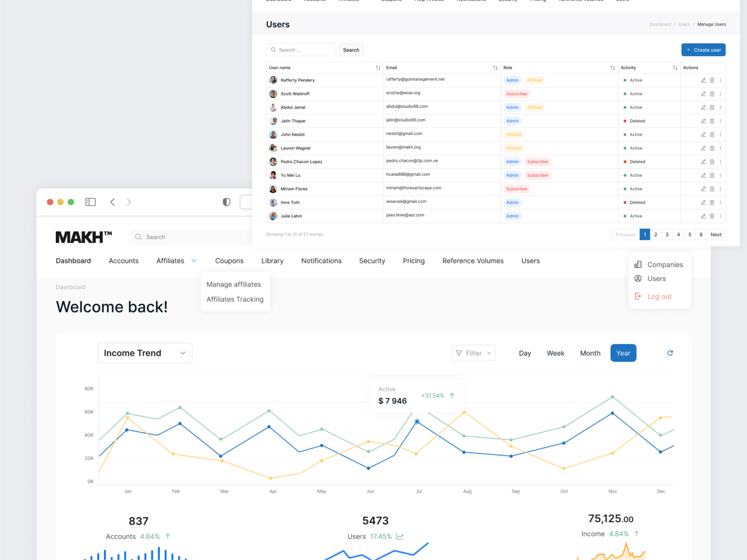Viewport: 747px width, 560px height.
Task: Sort table by User name column
Action: [378, 67]
